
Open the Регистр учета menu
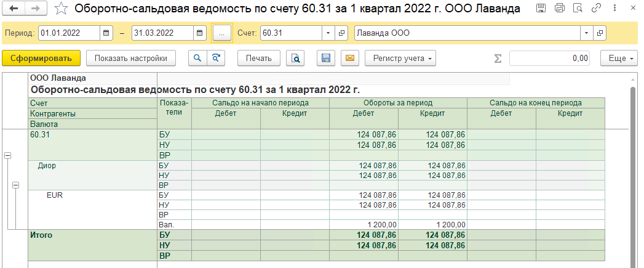pyautogui.click(x=400, y=59)
